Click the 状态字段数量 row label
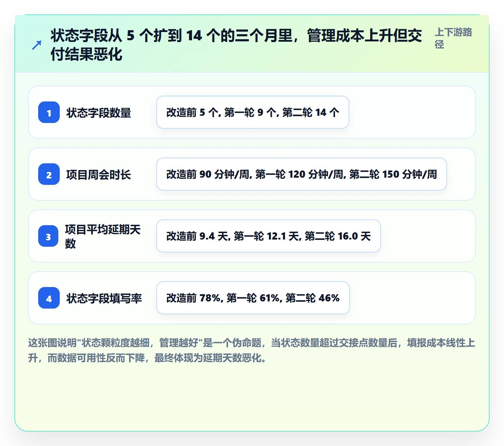504x446 pixels. 99,113
